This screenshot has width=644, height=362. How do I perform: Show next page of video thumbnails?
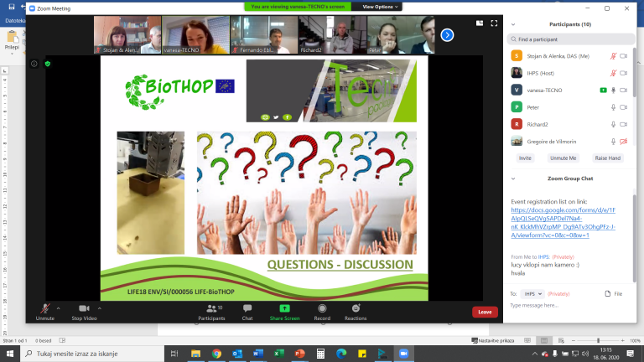point(447,35)
